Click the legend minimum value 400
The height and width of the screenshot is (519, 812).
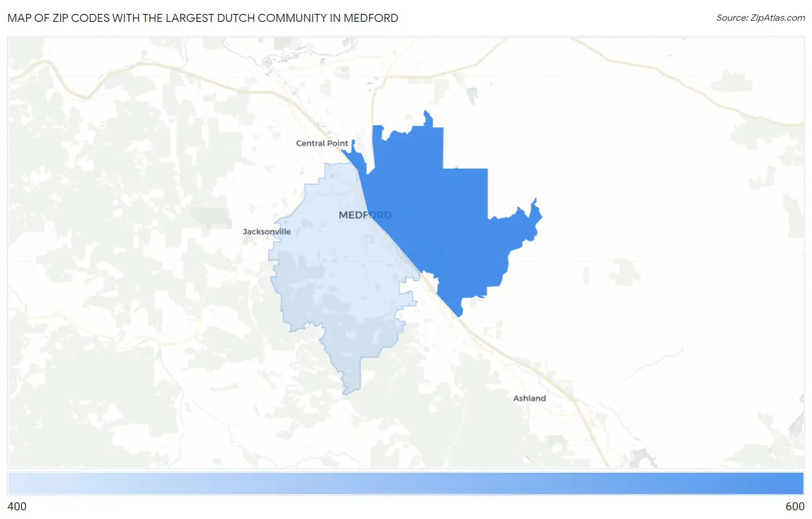point(17,506)
